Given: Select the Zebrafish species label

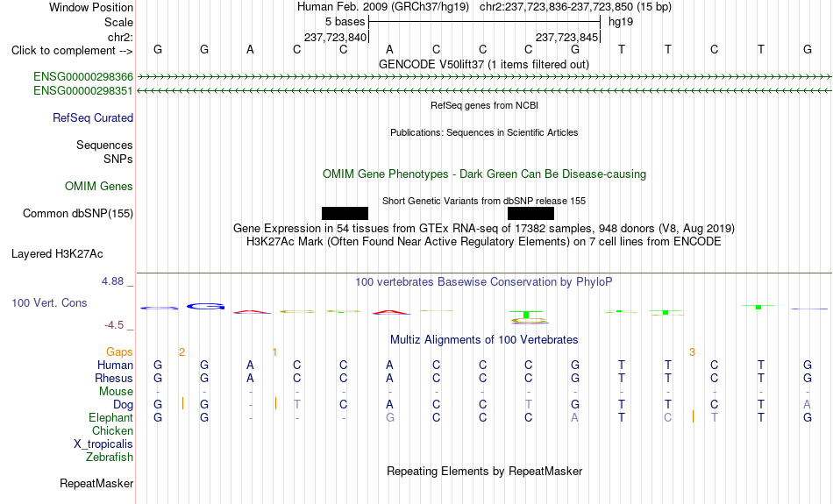Looking at the screenshot, I should point(110,457).
